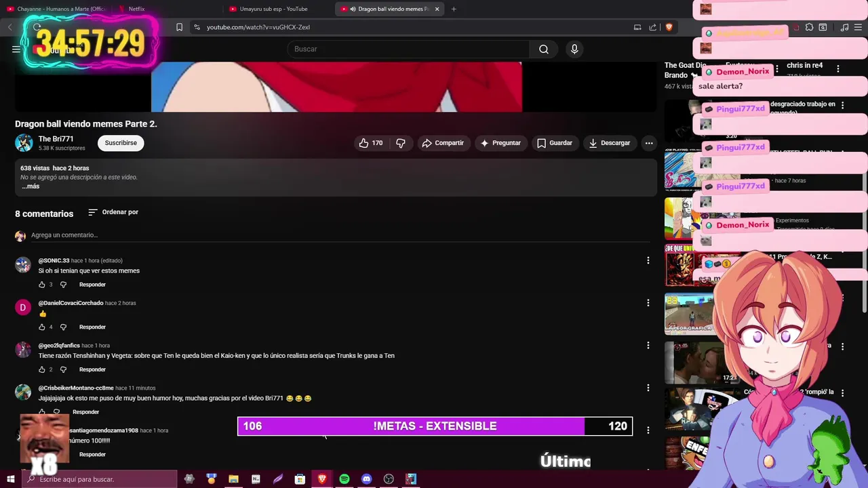This screenshot has height=488, width=868.
Task: Click the browser address bar URL
Action: [x=258, y=27]
